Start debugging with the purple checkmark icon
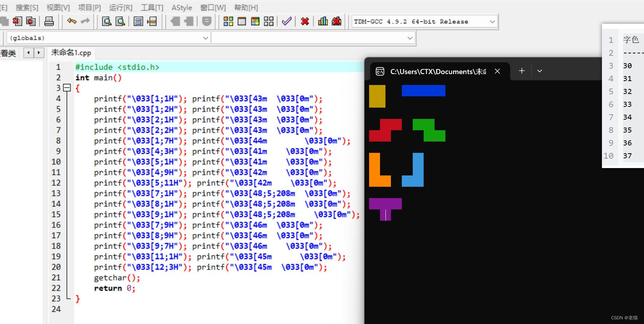Screen dimensions: 644x324 287,21
